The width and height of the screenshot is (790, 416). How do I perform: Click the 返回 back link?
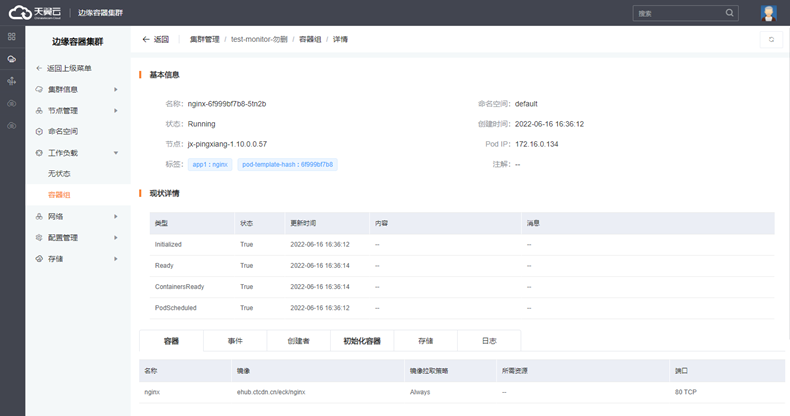click(x=161, y=39)
